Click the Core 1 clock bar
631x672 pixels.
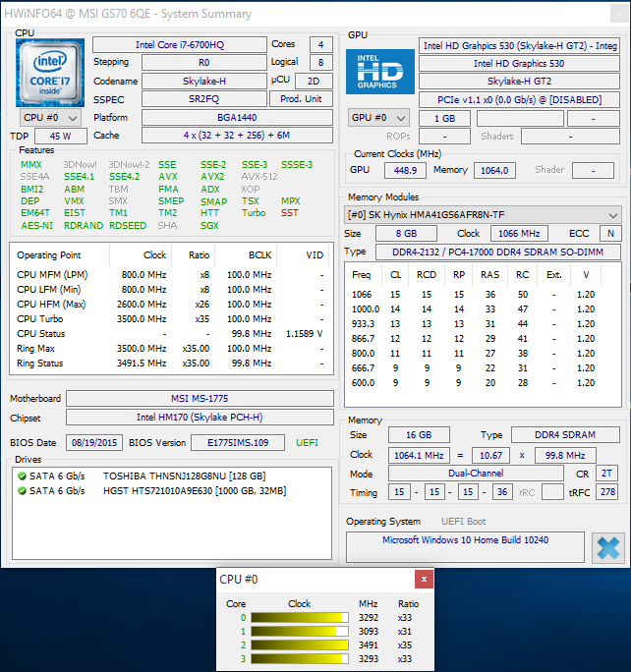[x=299, y=632]
